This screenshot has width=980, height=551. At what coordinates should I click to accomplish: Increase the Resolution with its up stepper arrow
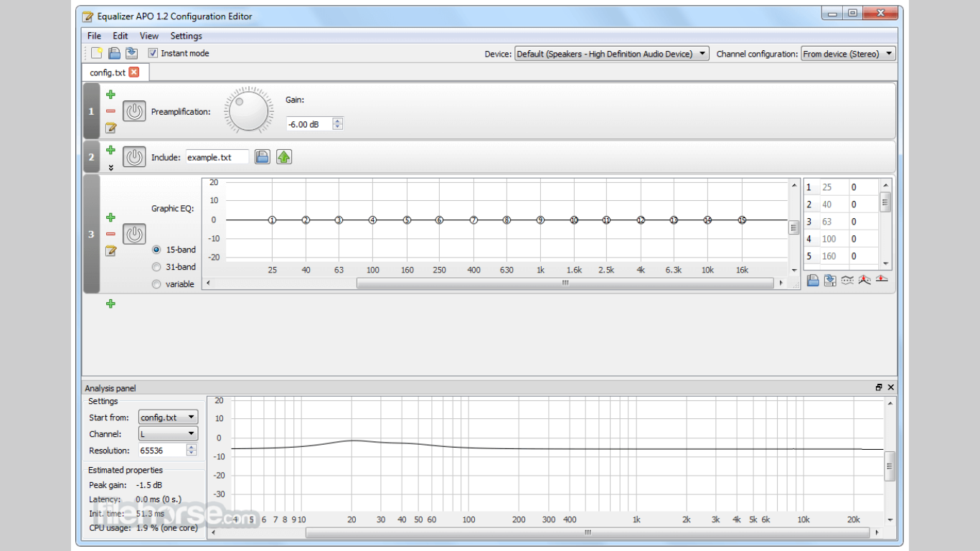pos(192,447)
